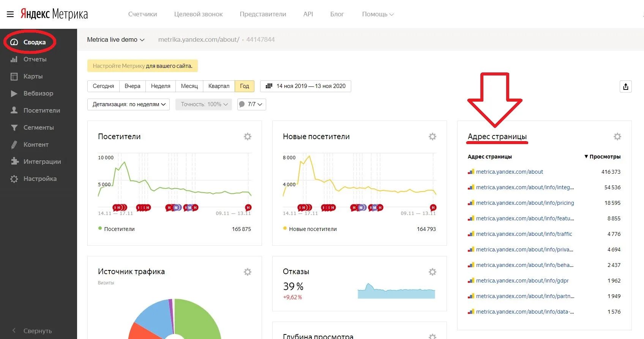The width and height of the screenshot is (644, 339).
Task: Click the export share icon button
Action: 626,86
